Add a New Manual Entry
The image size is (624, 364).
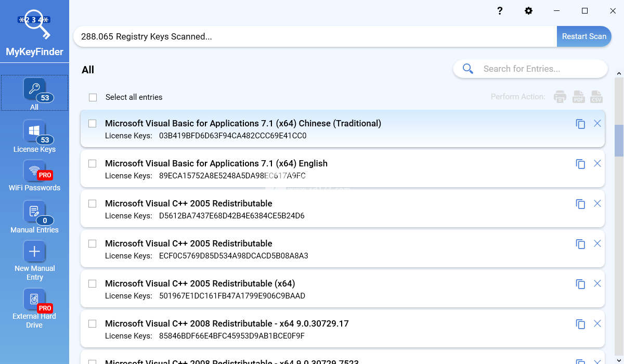pos(34,261)
